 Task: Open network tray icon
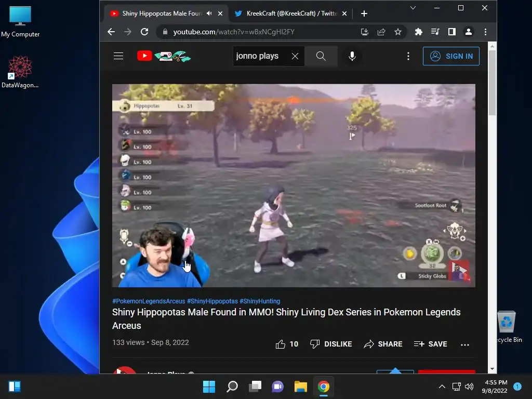pos(456,387)
